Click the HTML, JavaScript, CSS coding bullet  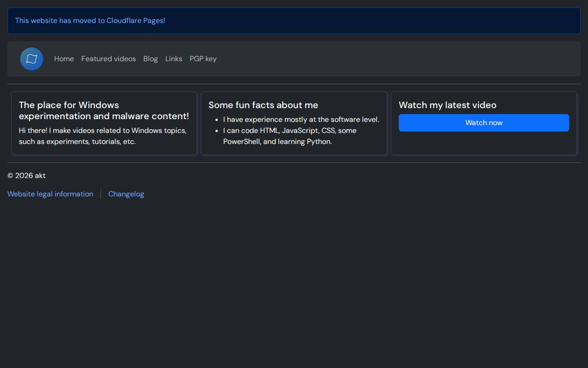[x=290, y=136]
